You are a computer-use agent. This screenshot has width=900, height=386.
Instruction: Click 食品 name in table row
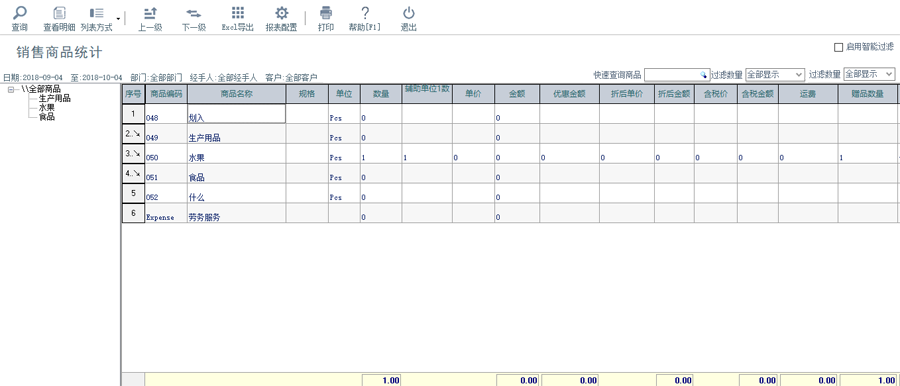tap(236, 173)
